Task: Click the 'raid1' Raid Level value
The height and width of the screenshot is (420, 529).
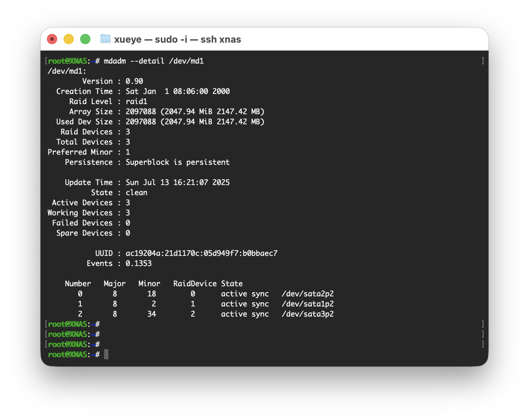Action: 136,102
